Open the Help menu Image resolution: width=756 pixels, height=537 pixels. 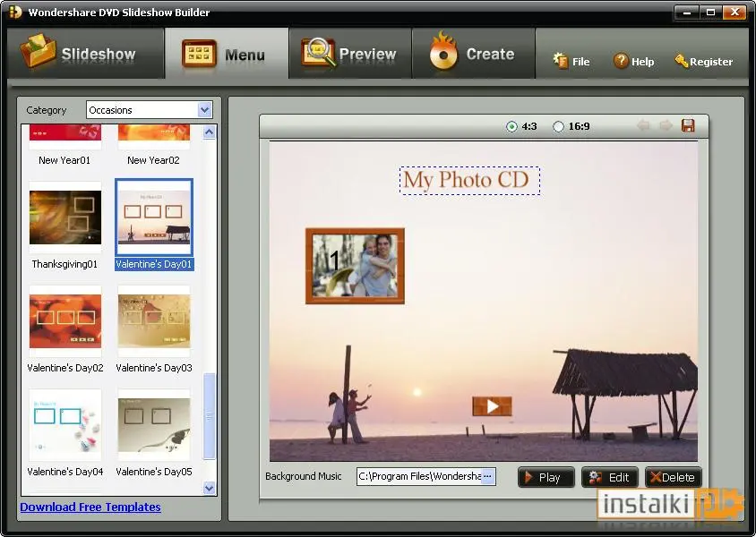633,61
